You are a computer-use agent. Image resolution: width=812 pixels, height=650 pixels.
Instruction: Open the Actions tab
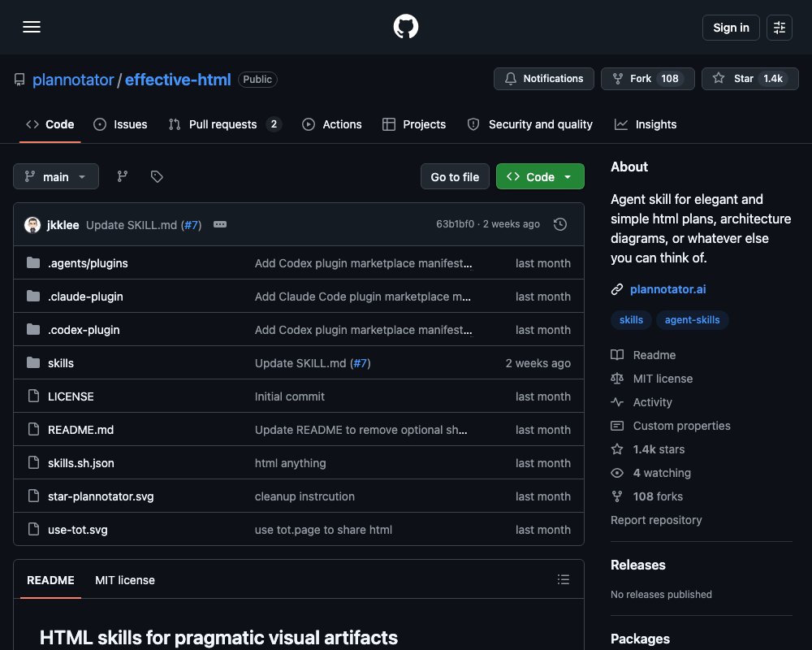pyautogui.click(x=332, y=124)
